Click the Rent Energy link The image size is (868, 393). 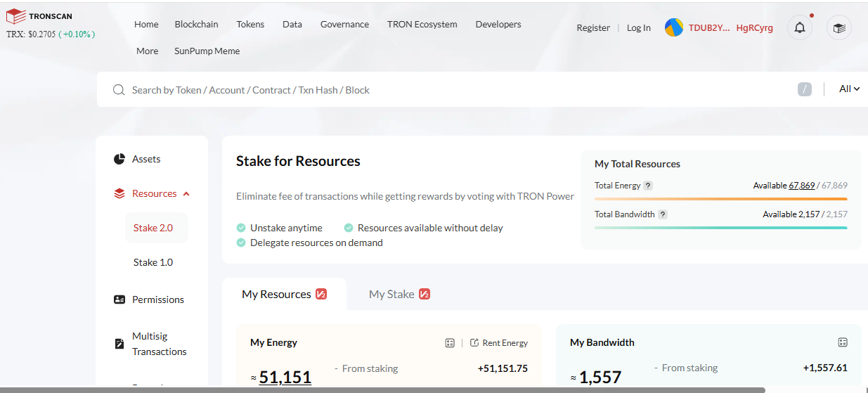coord(499,343)
